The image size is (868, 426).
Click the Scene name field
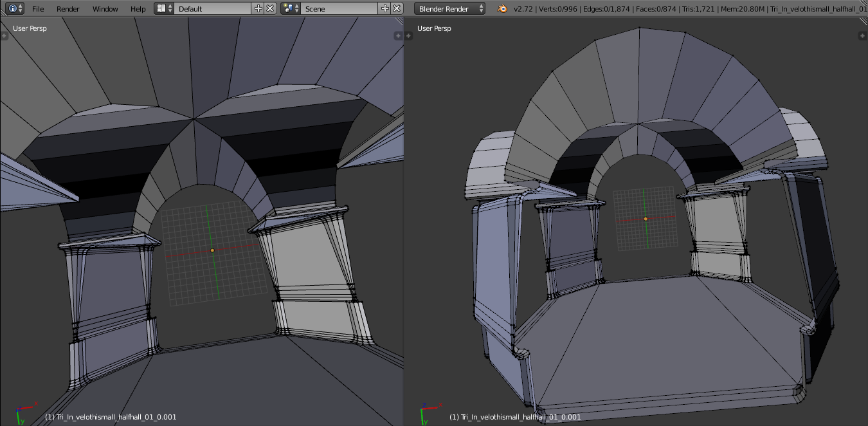[x=339, y=8]
